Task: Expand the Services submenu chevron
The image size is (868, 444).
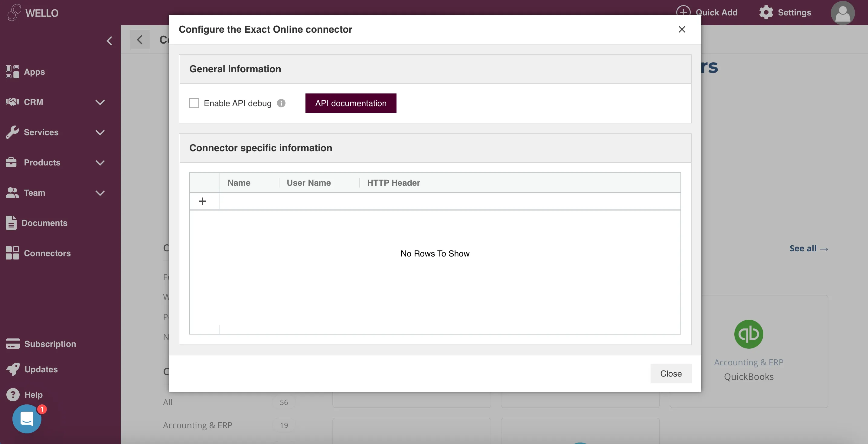Action: coord(100,132)
